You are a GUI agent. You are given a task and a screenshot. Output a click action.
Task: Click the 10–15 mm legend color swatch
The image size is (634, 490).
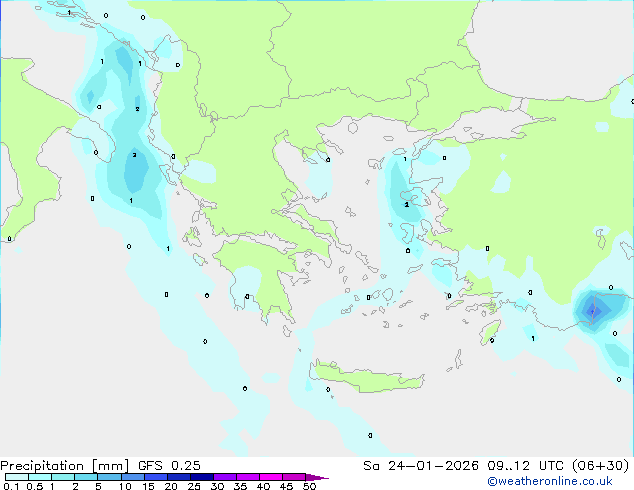pos(133,477)
